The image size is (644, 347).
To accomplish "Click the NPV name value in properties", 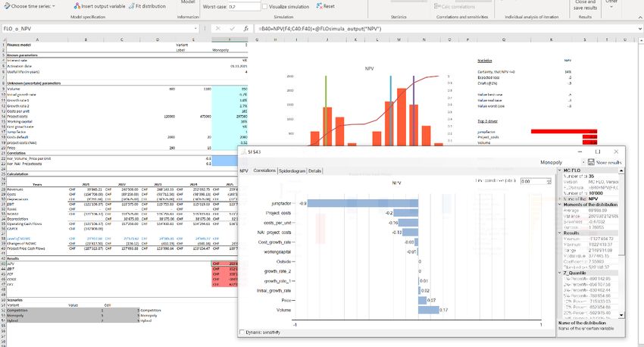I will tap(594, 199).
